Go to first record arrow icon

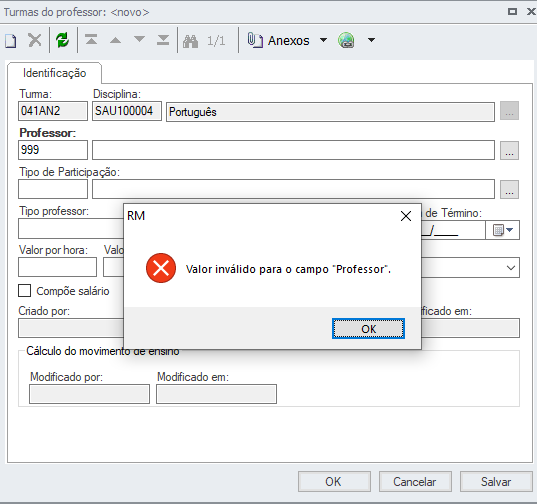click(x=91, y=40)
